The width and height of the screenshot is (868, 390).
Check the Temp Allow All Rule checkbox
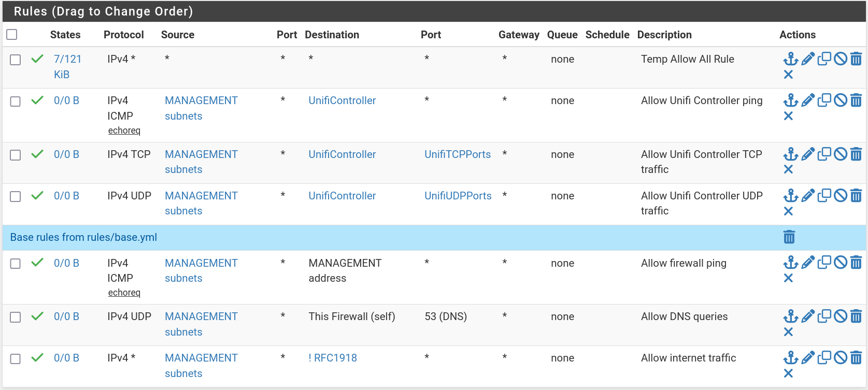[16, 60]
